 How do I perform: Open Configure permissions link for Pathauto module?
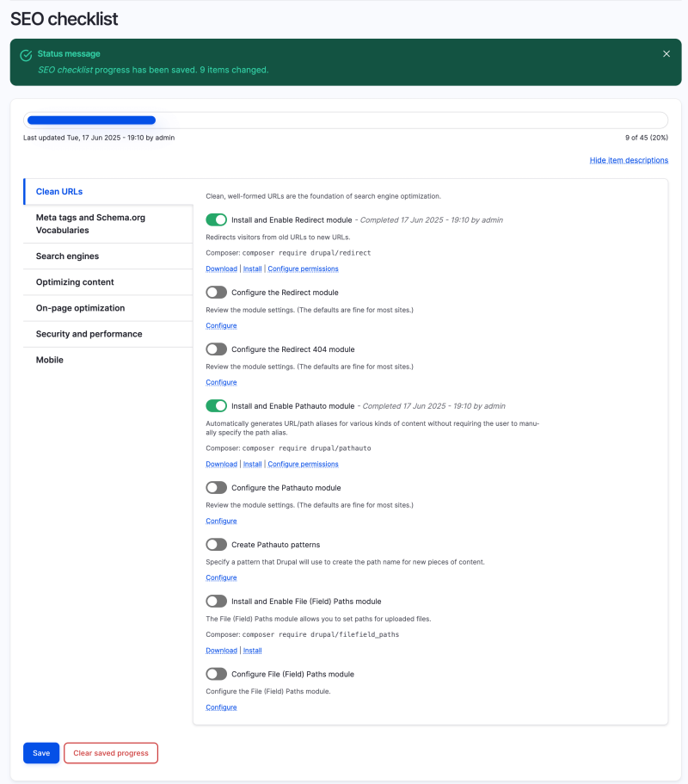tap(303, 464)
